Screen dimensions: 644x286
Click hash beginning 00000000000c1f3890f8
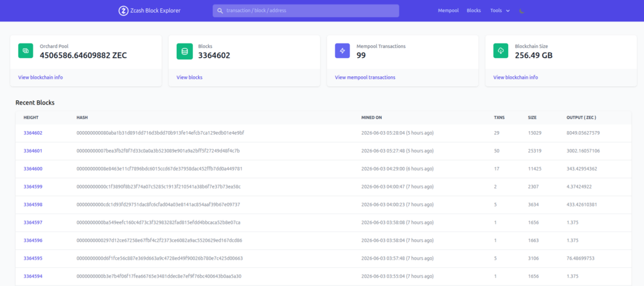158,187
